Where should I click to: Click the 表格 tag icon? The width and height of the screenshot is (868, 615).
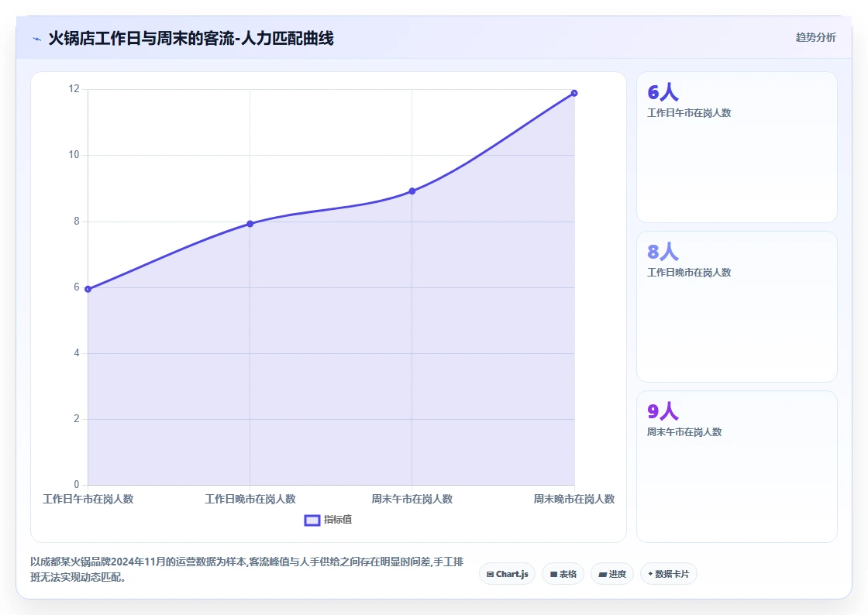click(x=553, y=574)
